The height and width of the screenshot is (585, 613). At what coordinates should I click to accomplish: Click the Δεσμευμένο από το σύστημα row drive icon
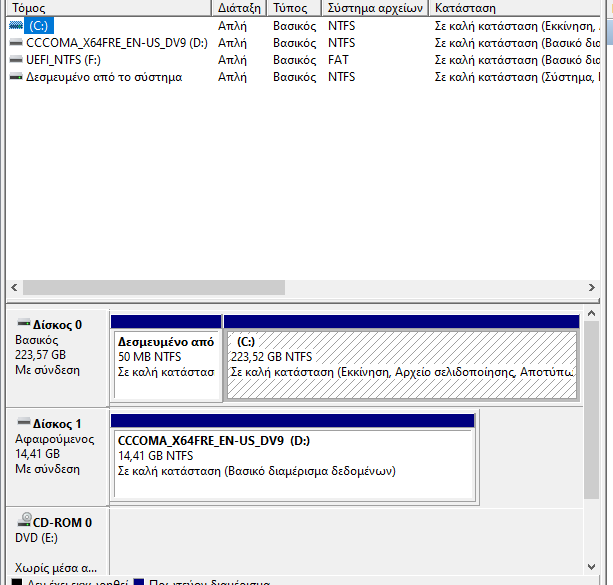pyautogui.click(x=16, y=77)
